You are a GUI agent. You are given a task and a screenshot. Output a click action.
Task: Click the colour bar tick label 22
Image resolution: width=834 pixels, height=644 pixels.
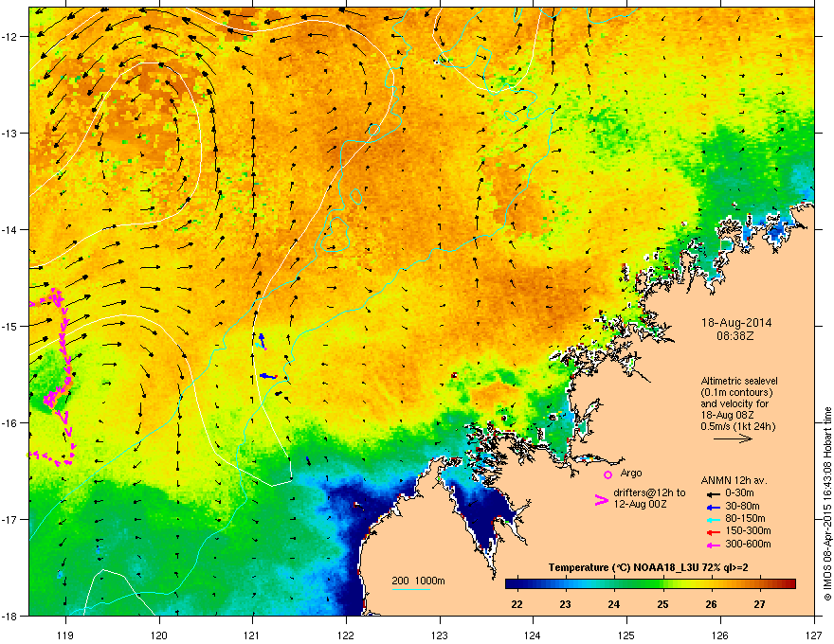pyautogui.click(x=517, y=604)
